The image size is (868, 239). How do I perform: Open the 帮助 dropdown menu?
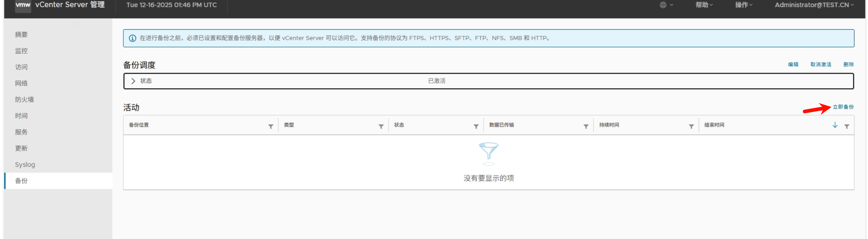pos(704,5)
